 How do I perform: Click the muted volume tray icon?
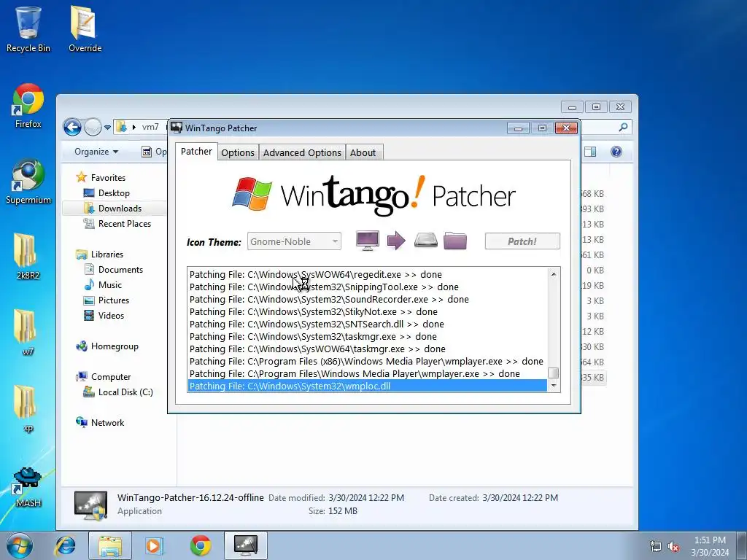pos(673,546)
